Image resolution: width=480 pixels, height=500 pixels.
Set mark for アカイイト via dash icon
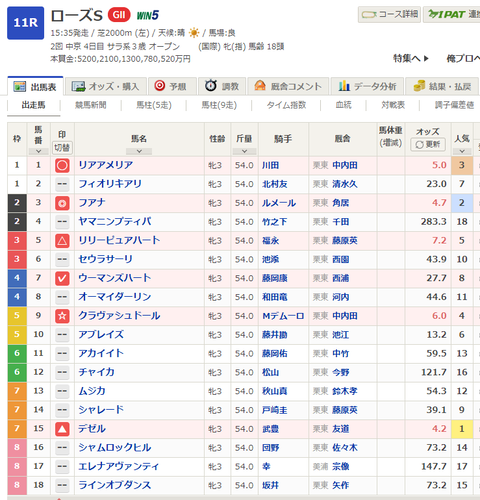click(62, 354)
